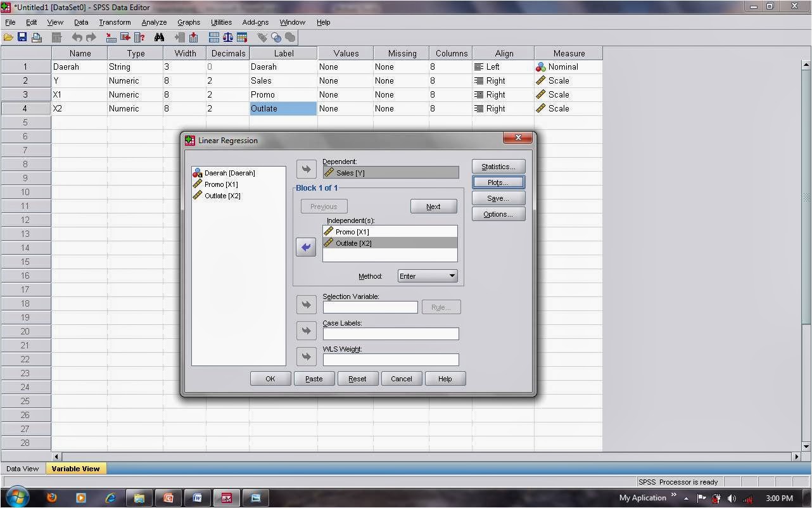Open the Variables info icon with question mark
Image resolution: width=812 pixels, height=508 pixels.
[139, 37]
